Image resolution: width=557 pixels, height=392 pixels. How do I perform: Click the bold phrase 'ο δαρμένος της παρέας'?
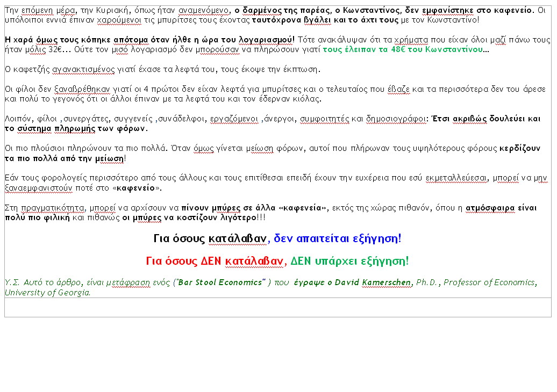tap(283, 10)
